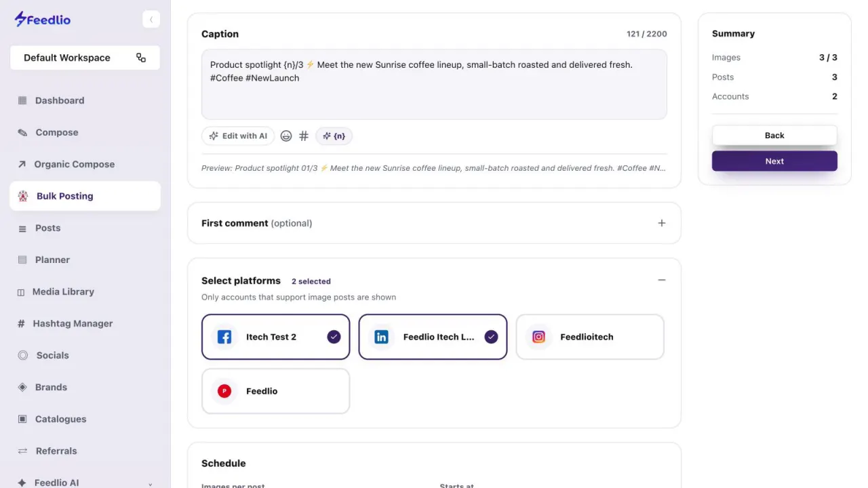Open the emoji picker icon
The image size is (868, 488).
click(286, 136)
